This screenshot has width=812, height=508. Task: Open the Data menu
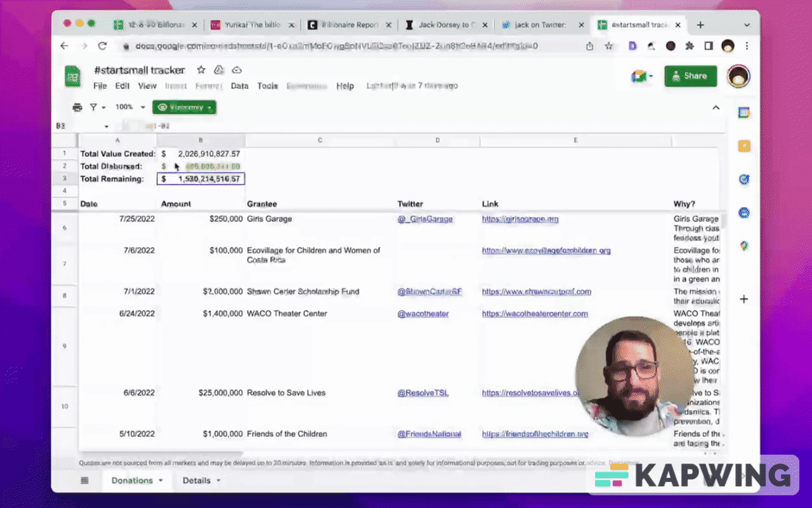pos(240,86)
